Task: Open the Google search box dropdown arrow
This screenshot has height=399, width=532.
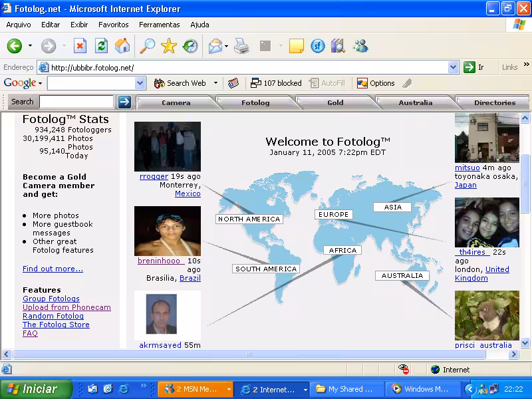Action: [x=140, y=83]
